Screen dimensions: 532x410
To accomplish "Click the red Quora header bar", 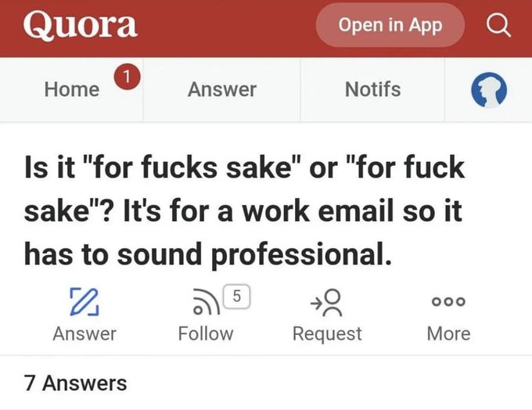I will coord(227,27).
